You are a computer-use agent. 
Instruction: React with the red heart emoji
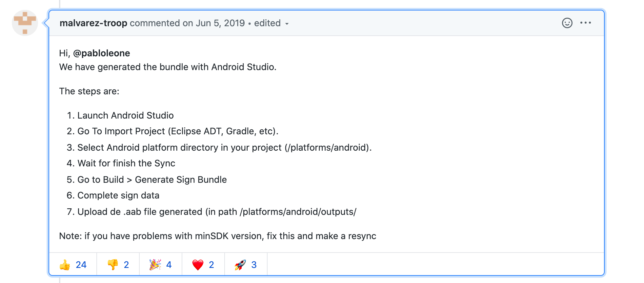(203, 265)
